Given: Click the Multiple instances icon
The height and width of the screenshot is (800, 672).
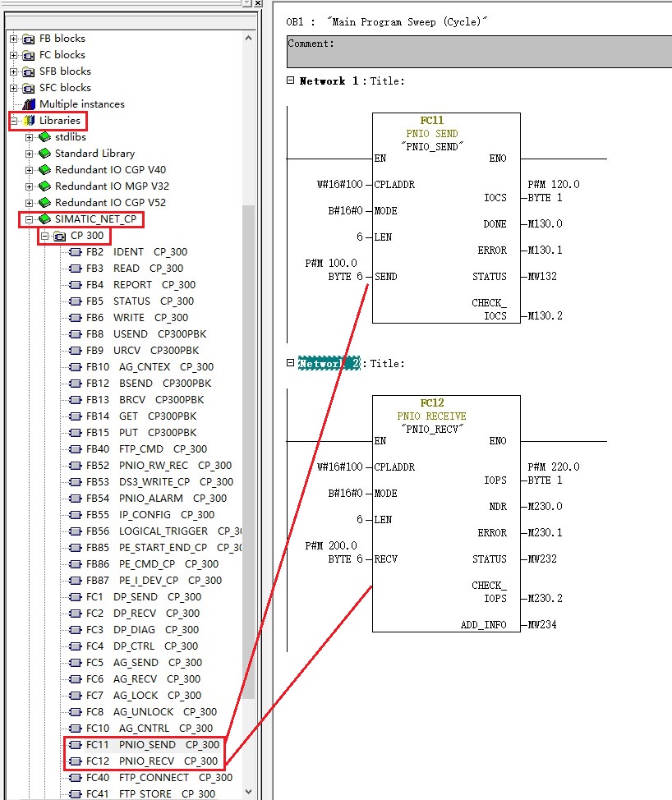Looking at the screenshot, I should click(29, 104).
